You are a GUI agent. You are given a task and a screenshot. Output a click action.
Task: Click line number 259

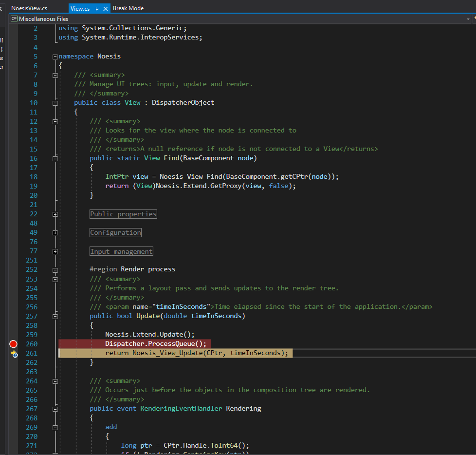(x=32, y=335)
